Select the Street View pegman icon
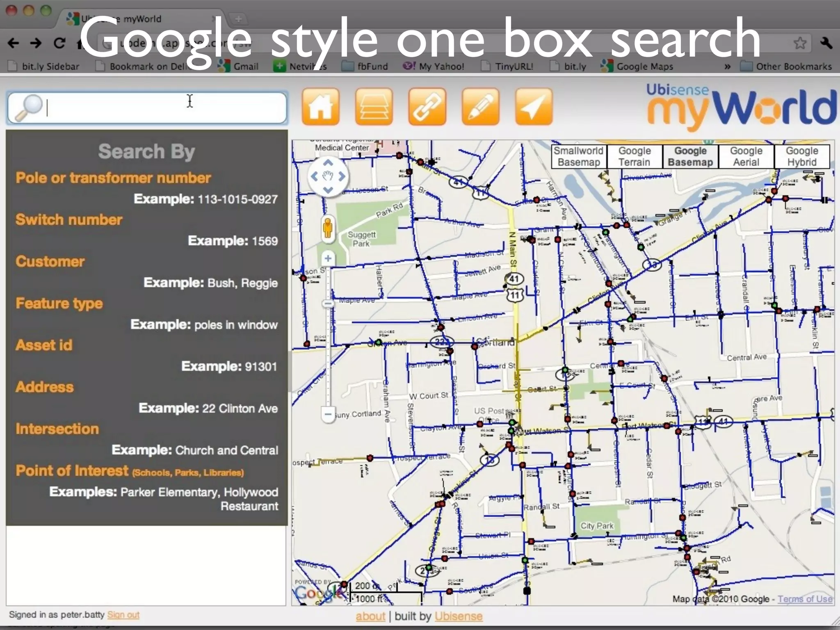 tap(327, 228)
